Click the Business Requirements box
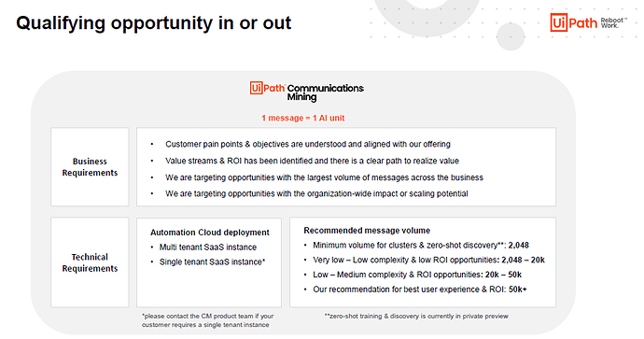The width and height of the screenshot is (644, 339). click(x=90, y=167)
